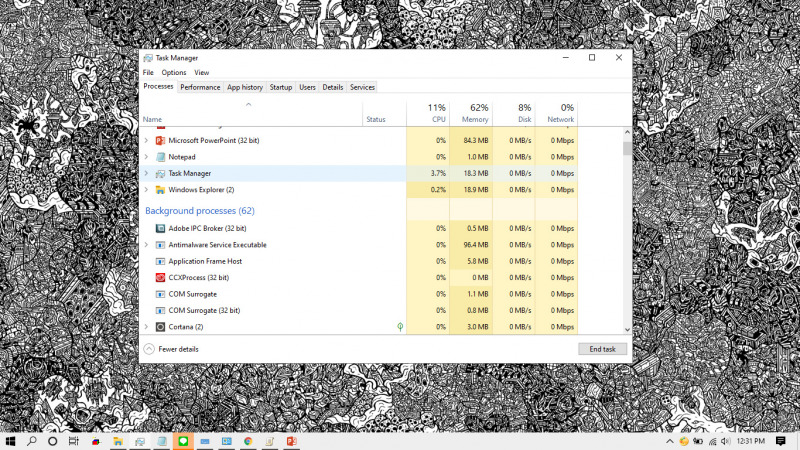This screenshot has width=800, height=450.
Task: Click the Microsoft PowerPoint process icon
Action: pyautogui.click(x=160, y=140)
